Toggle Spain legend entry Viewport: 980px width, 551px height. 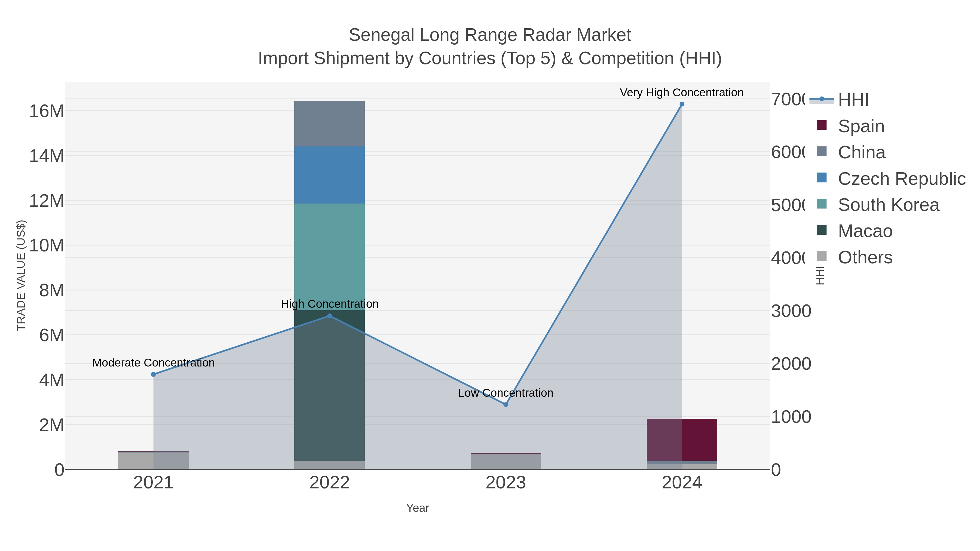pyautogui.click(x=851, y=126)
